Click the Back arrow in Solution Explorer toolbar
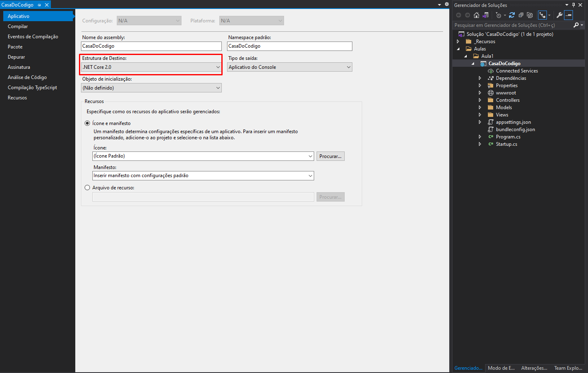 coord(459,15)
